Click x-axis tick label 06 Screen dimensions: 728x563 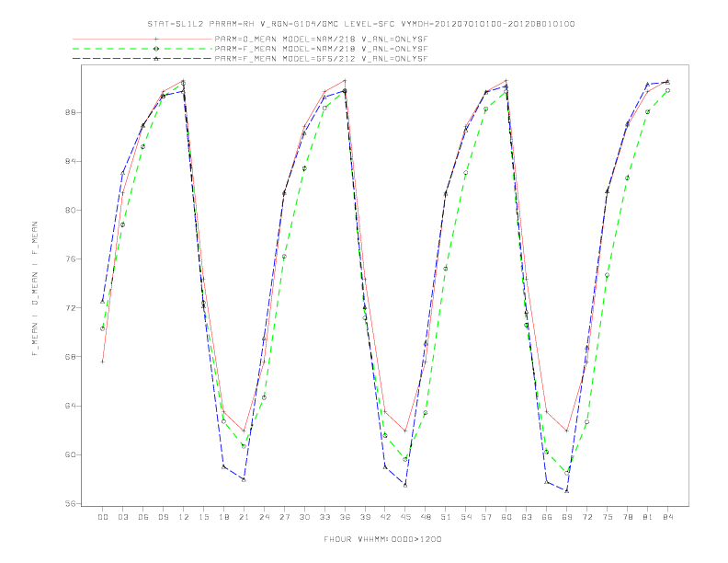pos(143,517)
